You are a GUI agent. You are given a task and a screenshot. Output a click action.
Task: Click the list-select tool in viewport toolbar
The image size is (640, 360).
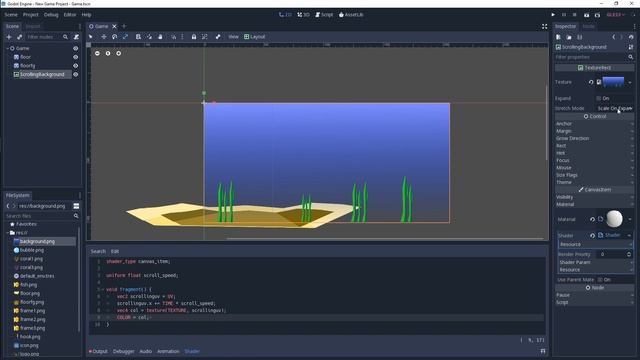(x=138, y=37)
